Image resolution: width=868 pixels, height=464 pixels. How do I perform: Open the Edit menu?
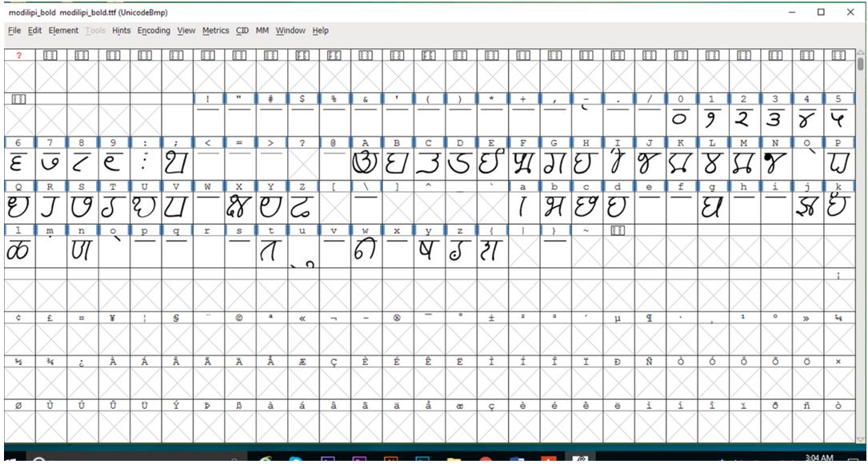click(35, 30)
